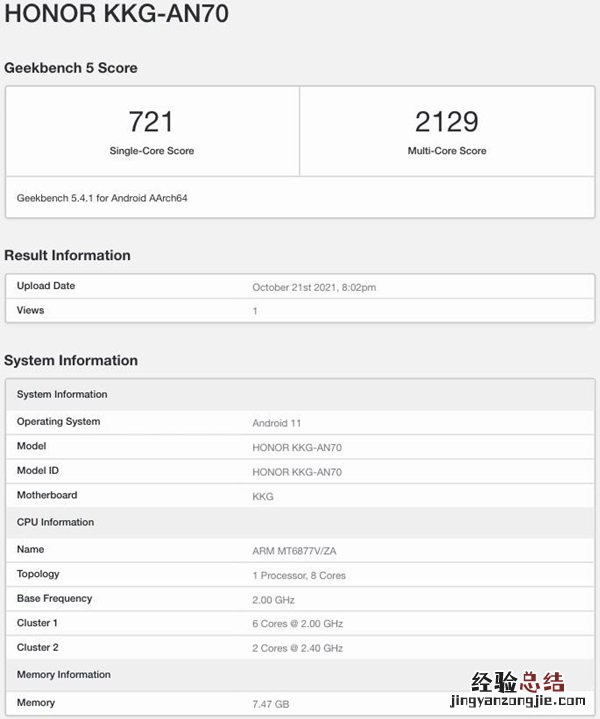Select the single-core score value 721
Screen dimensions: 600x719
(x=151, y=122)
